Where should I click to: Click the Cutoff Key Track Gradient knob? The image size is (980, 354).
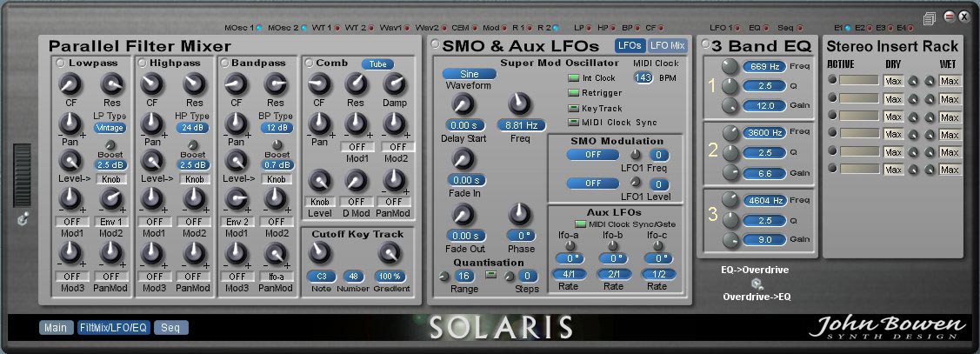pos(390,252)
